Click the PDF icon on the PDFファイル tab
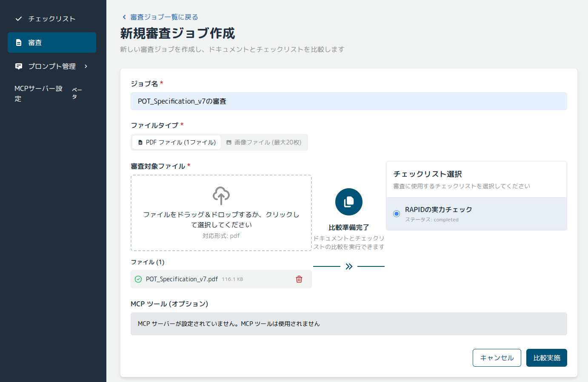Viewport: 588px width, 382px height. click(140, 142)
